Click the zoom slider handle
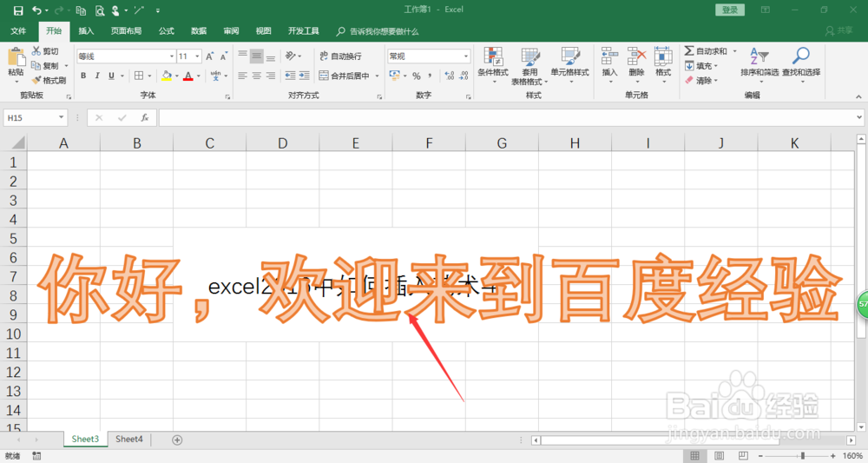 (803, 456)
